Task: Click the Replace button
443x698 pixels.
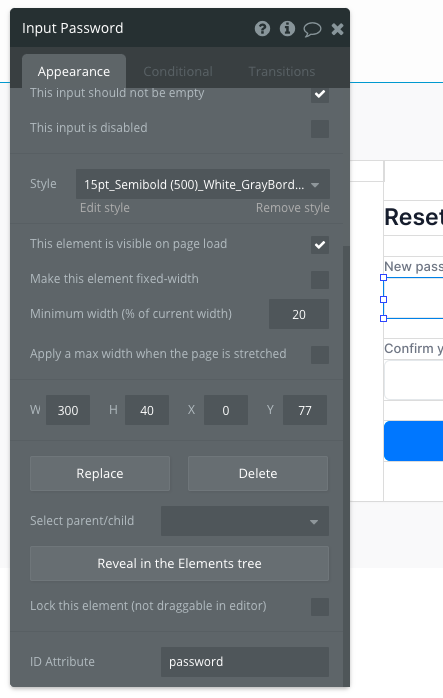Action: click(x=100, y=473)
